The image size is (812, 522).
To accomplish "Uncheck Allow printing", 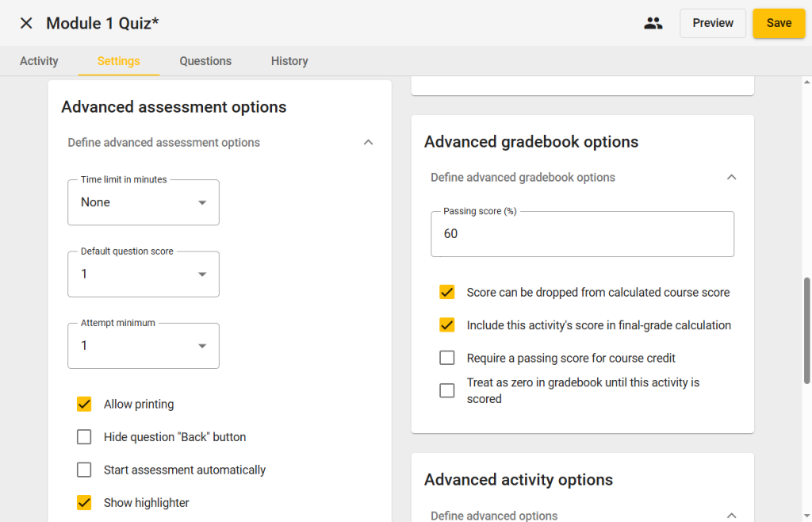I will pos(84,405).
